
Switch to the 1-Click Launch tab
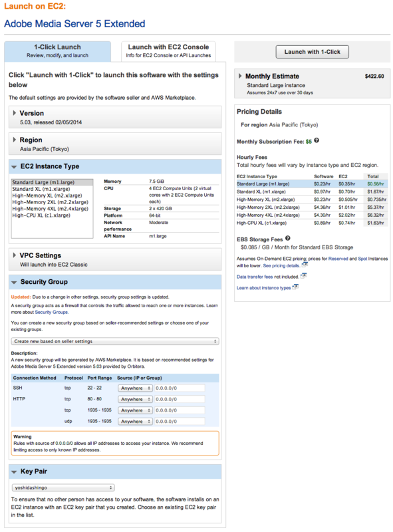point(57,51)
